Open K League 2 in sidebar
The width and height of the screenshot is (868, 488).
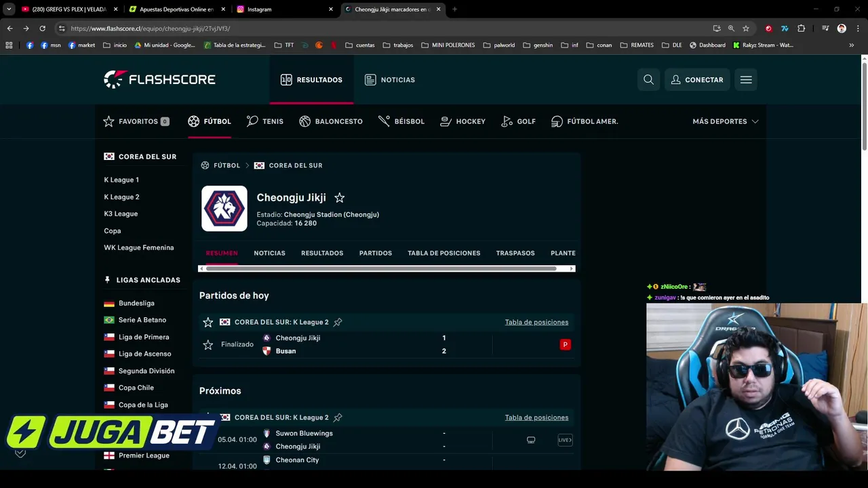click(x=121, y=197)
